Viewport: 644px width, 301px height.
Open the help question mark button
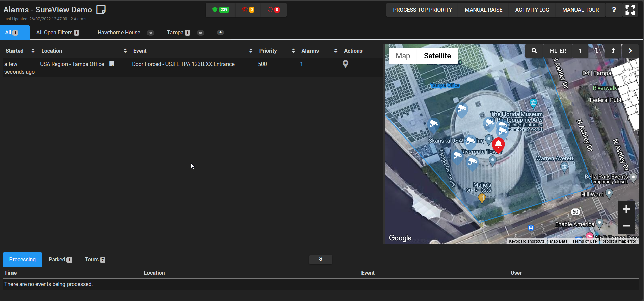tap(614, 10)
